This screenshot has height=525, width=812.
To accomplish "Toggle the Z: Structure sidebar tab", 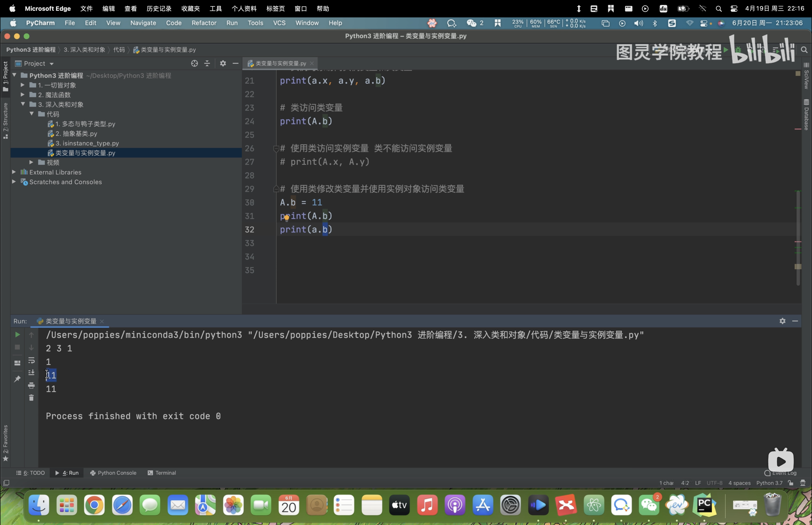I will click(x=5, y=121).
